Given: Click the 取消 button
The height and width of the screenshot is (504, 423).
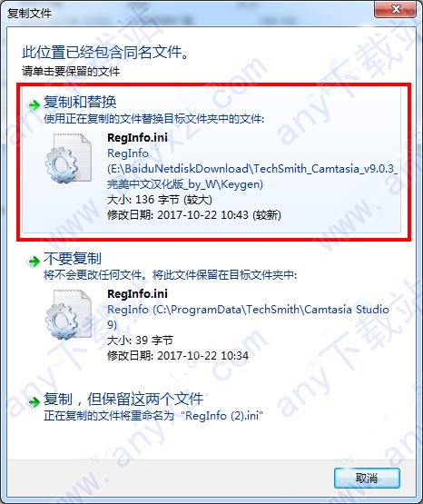Looking at the screenshot, I should pyautogui.click(x=367, y=478).
